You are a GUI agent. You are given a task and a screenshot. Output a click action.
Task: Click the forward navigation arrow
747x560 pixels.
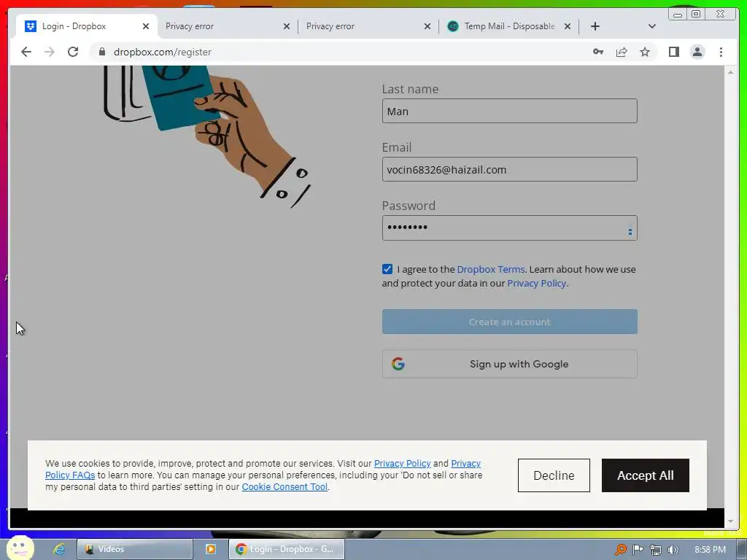coord(50,52)
